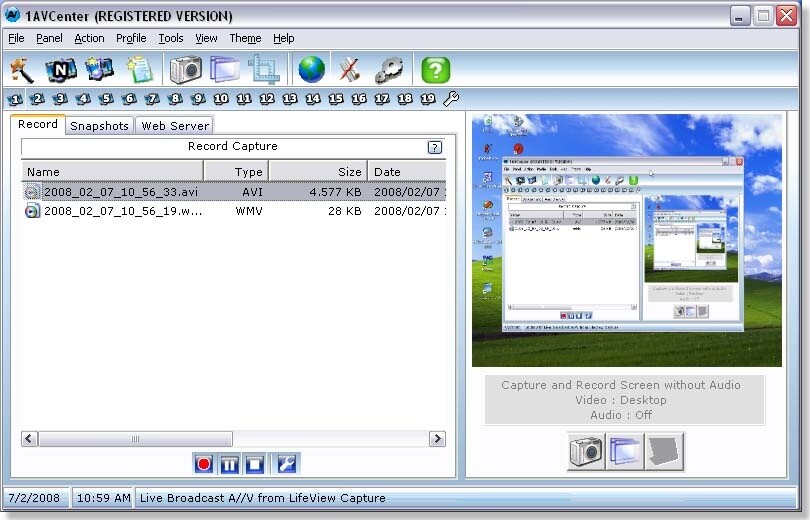Click the monitor 'N' toolbar icon

(x=60, y=70)
